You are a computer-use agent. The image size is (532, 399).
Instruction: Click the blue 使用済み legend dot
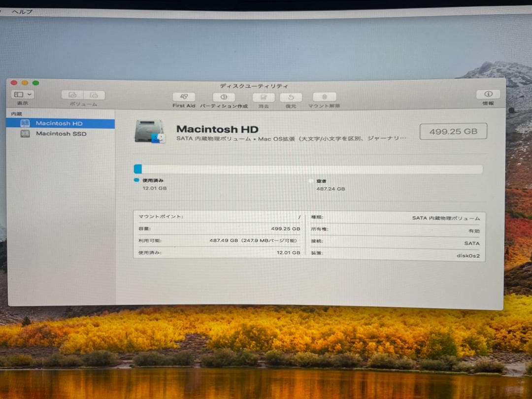tap(137, 181)
